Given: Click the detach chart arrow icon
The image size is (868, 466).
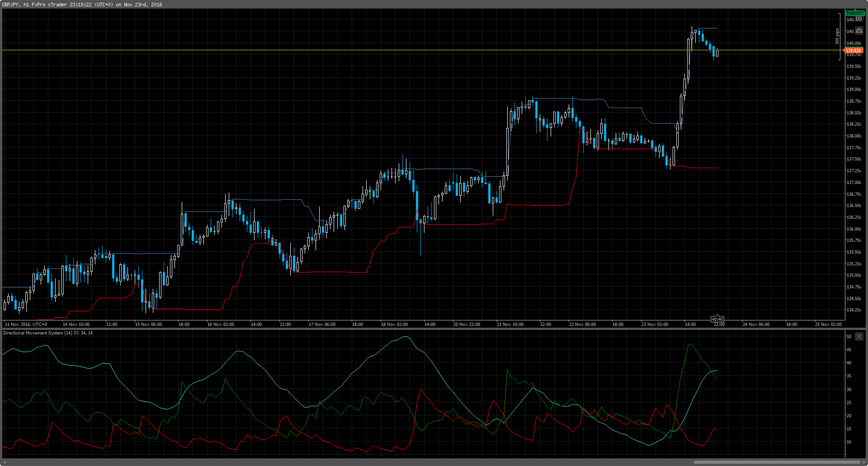Looking at the screenshot, I should (859, 19).
